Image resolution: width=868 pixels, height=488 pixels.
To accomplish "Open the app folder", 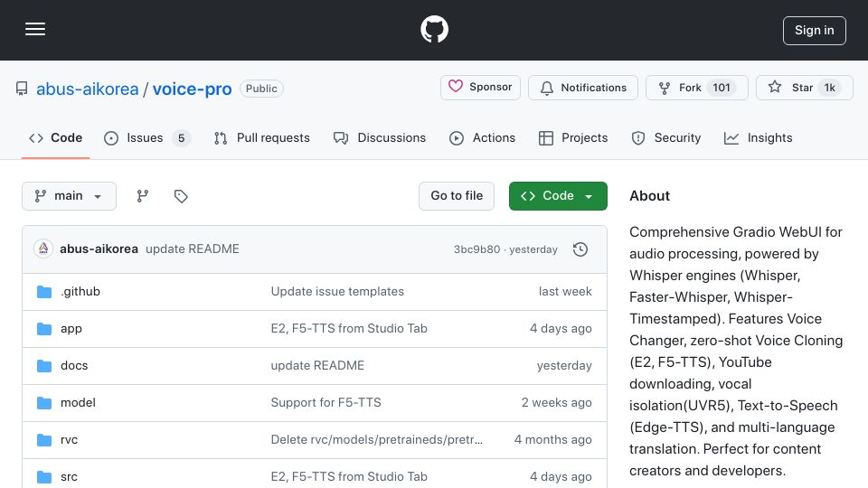I will [x=71, y=329].
